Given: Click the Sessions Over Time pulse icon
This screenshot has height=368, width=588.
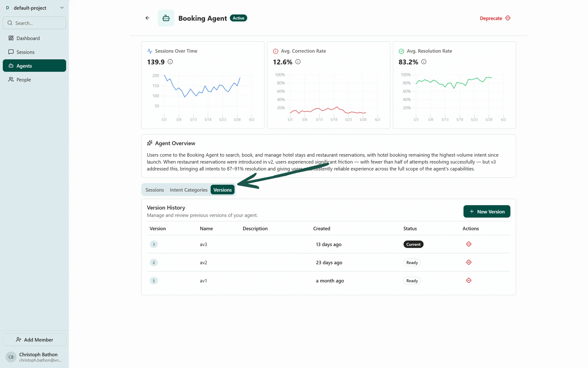Looking at the screenshot, I should [x=150, y=51].
